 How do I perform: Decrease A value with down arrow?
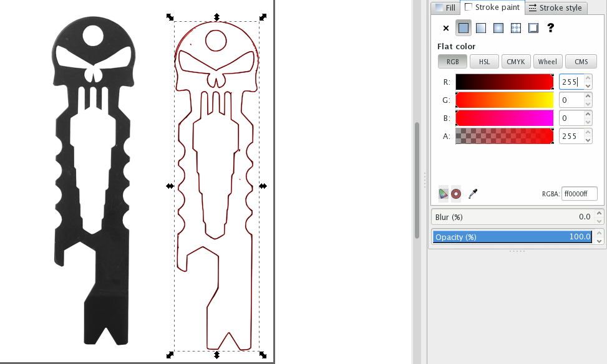tap(588, 140)
